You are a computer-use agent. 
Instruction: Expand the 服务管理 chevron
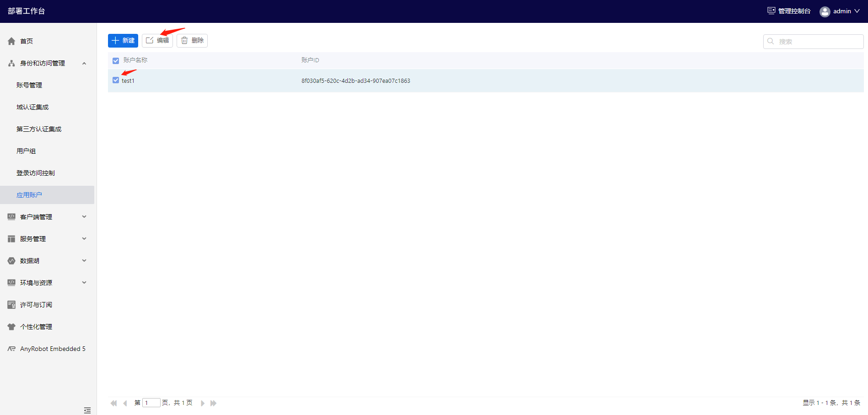tap(84, 239)
